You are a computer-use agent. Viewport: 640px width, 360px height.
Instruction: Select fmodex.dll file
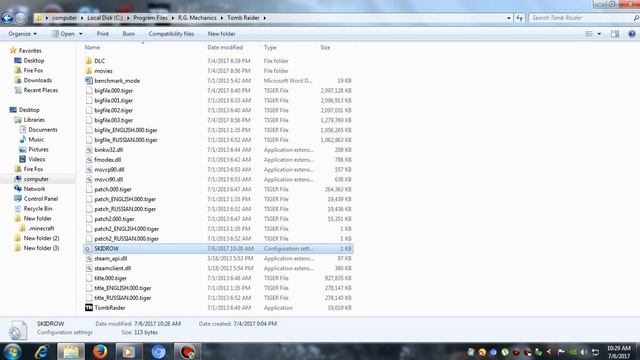click(x=107, y=160)
